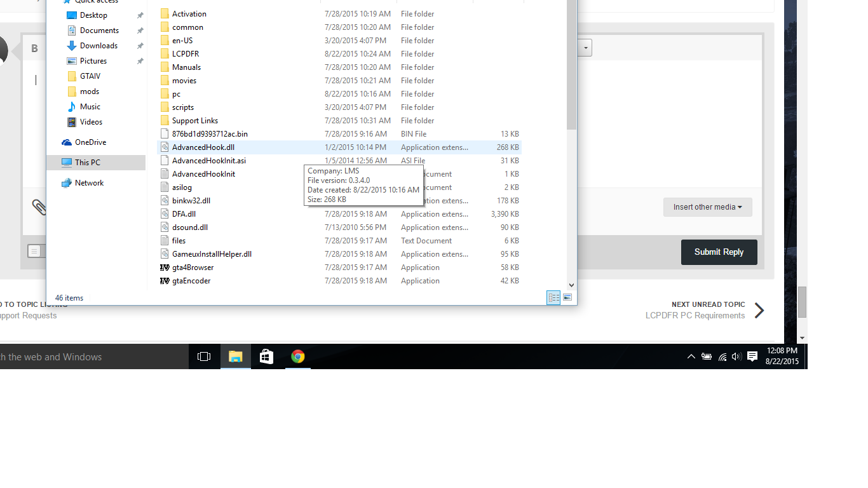The height and width of the screenshot is (488, 868).
Task: Click the browser page vertical scrollbar thumb
Action: pyautogui.click(x=802, y=302)
